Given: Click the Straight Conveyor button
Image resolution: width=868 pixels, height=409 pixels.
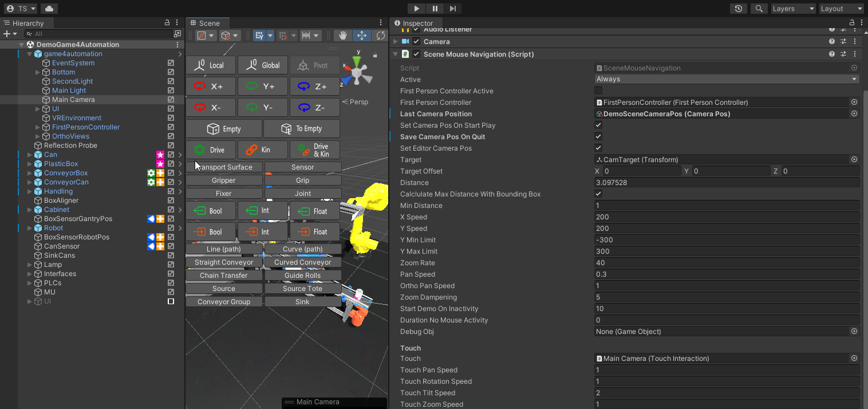Looking at the screenshot, I should (224, 262).
